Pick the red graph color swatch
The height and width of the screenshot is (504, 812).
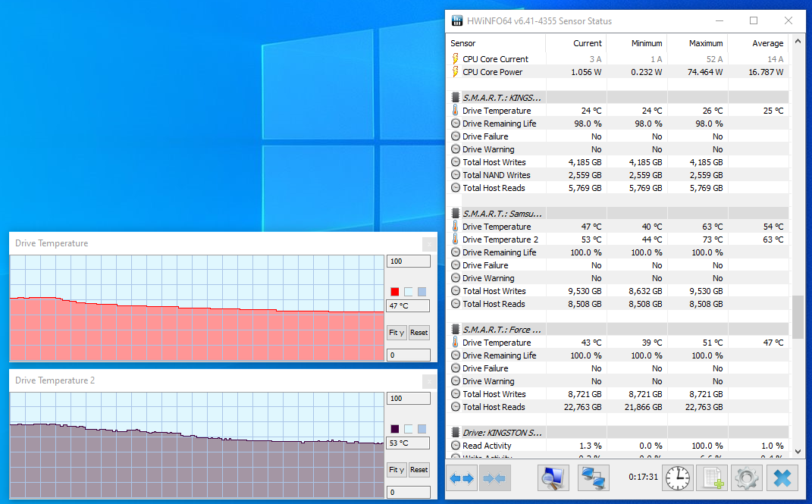[x=394, y=292]
